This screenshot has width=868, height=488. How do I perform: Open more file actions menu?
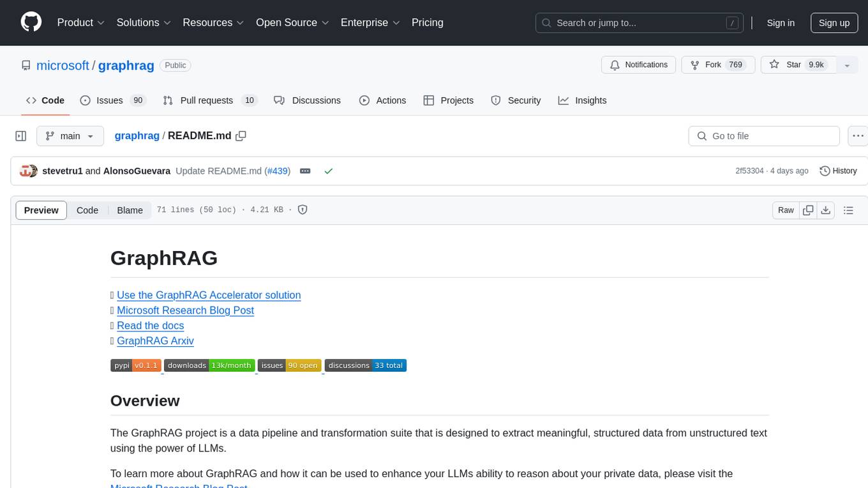click(858, 136)
